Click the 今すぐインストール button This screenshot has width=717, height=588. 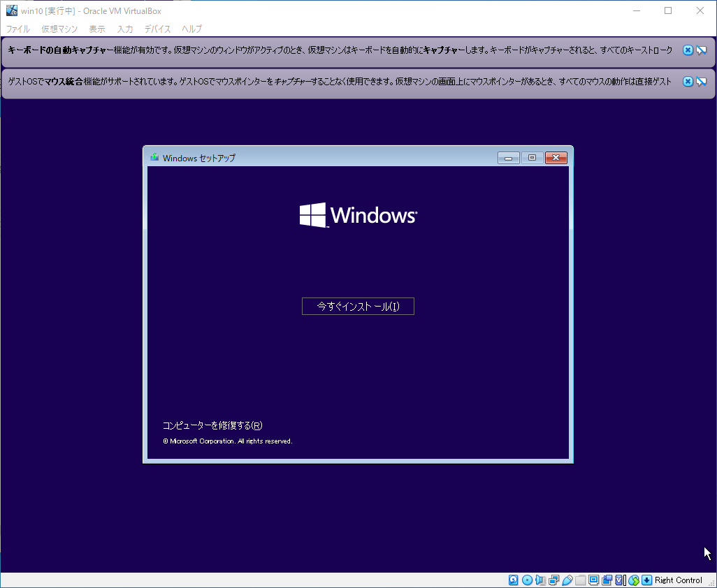pos(358,306)
